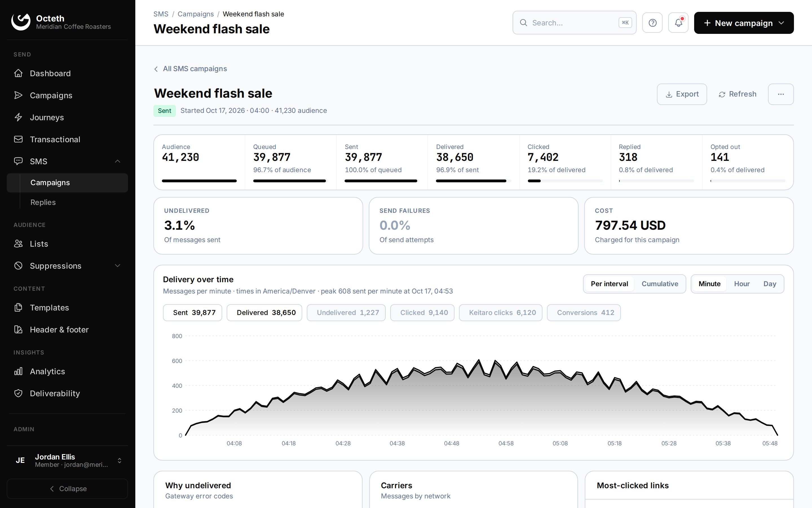Click the Export button
812x508 pixels.
(682, 94)
